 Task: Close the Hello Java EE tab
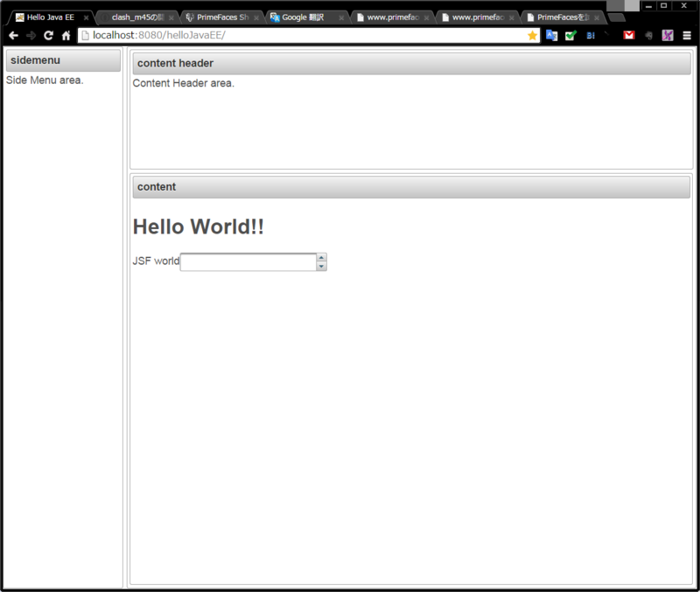pyautogui.click(x=86, y=17)
